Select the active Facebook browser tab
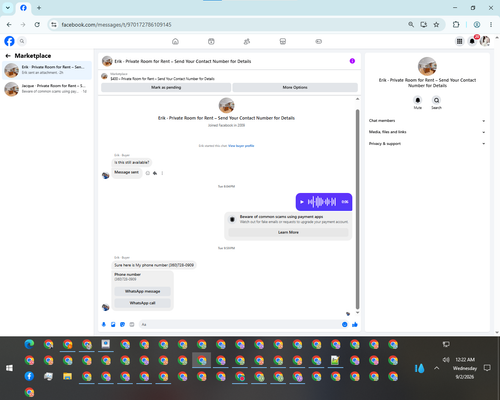 click(x=23, y=8)
